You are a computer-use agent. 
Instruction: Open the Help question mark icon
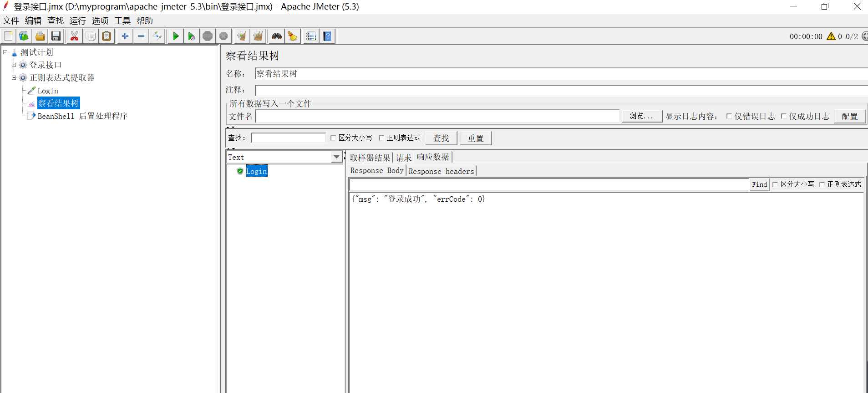(327, 36)
